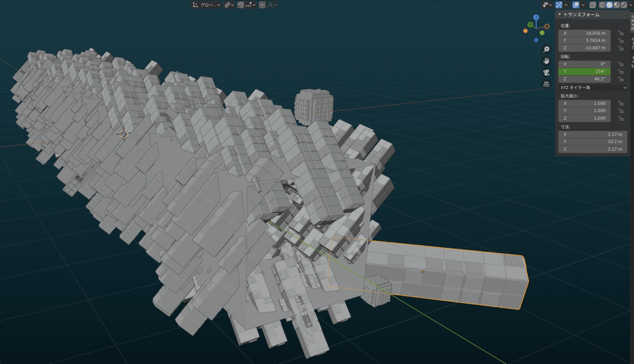The image size is (634, 364).
Task: Toggle proportional editing in the header
Action: [x=262, y=5]
